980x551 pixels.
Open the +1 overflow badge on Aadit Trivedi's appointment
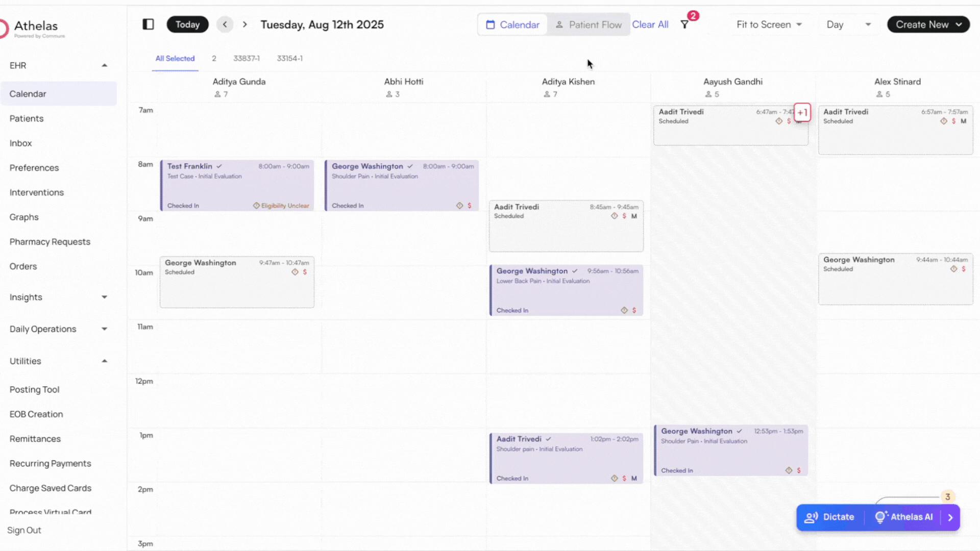(802, 113)
